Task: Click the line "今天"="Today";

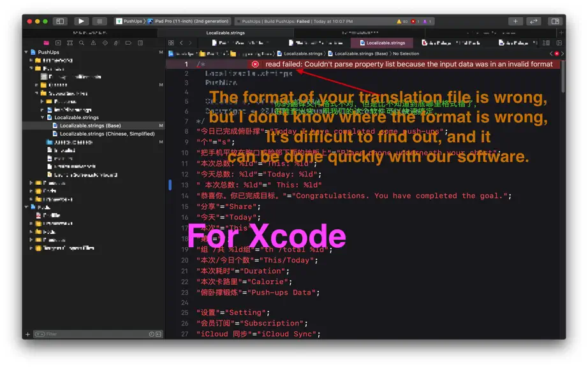Action: pos(228,217)
